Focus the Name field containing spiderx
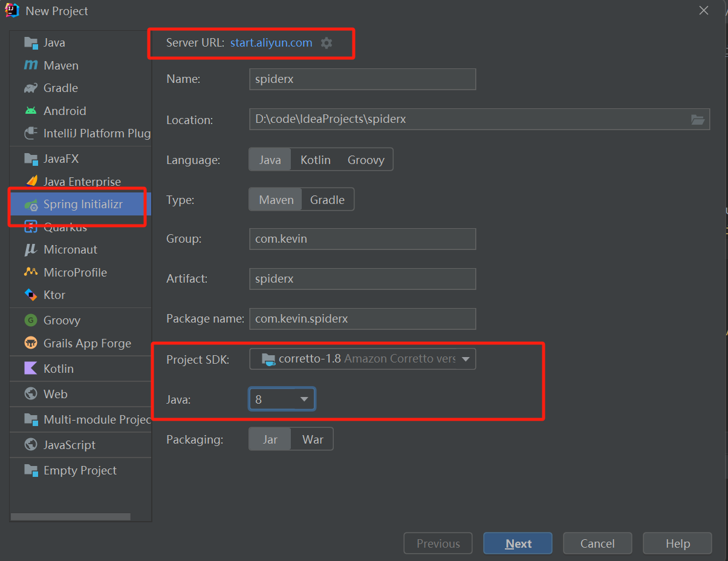Image resolution: width=728 pixels, height=561 pixels. click(x=363, y=79)
